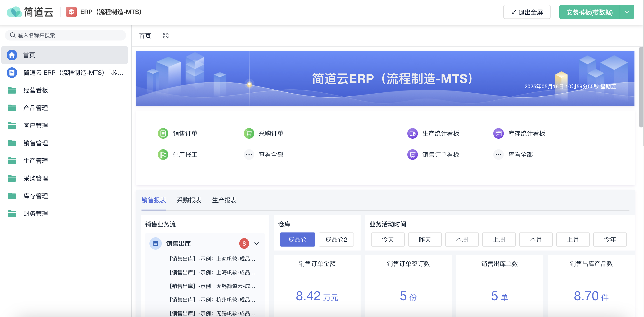Open the 产品管理 folder icon
This screenshot has height=317, width=644.
click(12, 108)
